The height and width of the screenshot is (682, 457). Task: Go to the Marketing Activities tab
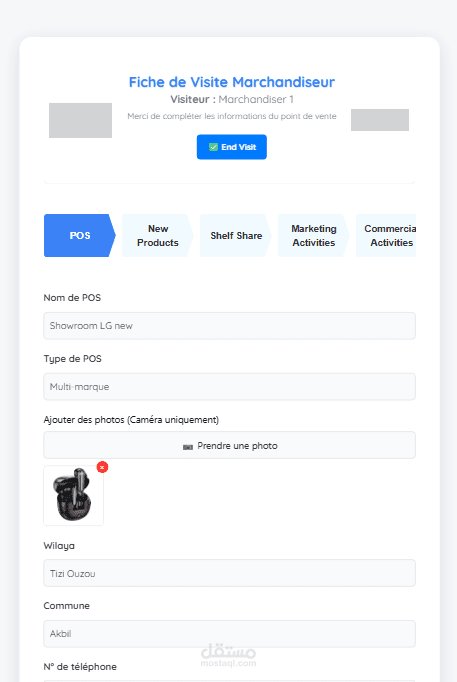[314, 235]
